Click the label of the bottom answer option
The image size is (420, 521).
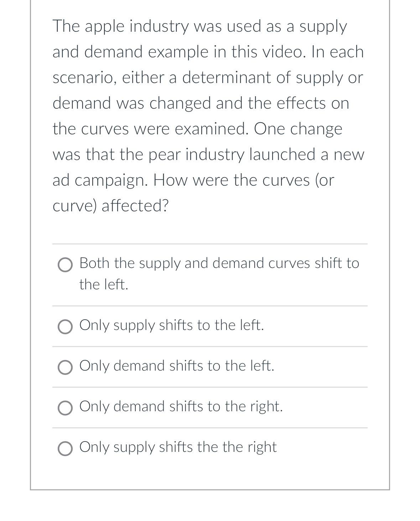tap(177, 447)
